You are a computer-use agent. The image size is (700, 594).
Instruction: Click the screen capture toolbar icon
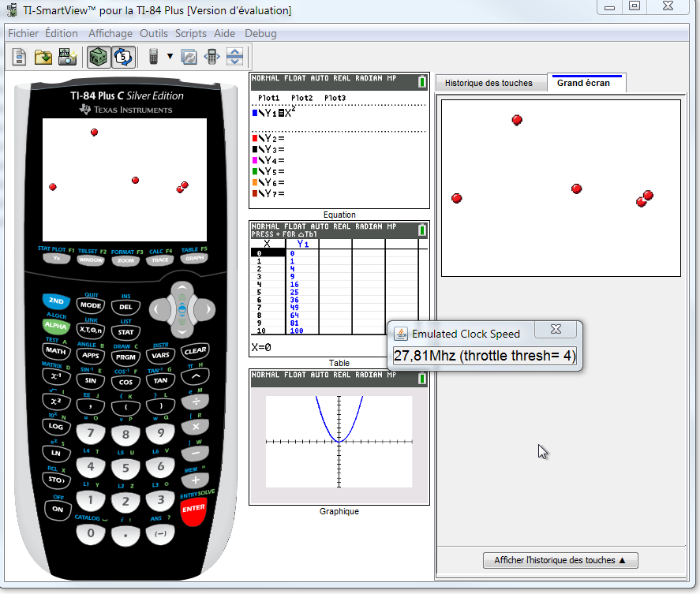coord(189,57)
